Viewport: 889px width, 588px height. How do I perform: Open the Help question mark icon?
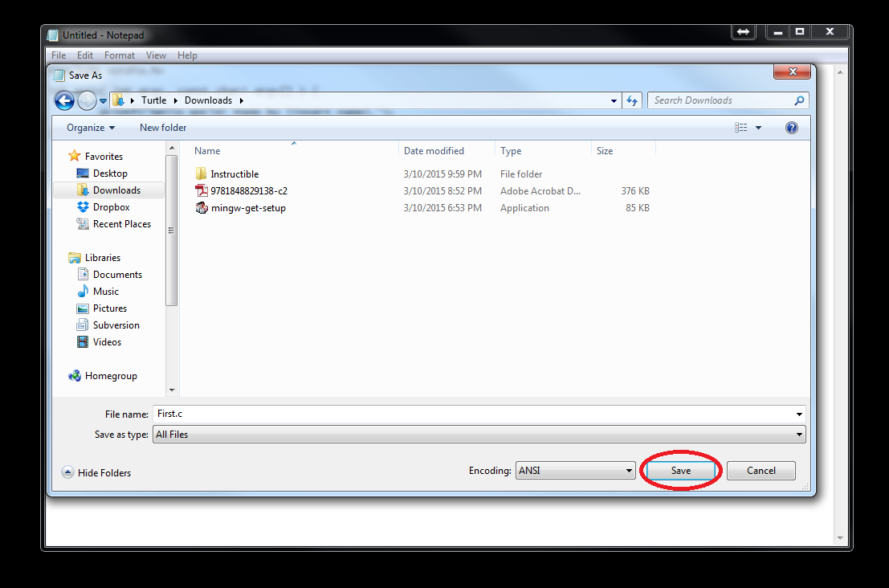tap(792, 128)
